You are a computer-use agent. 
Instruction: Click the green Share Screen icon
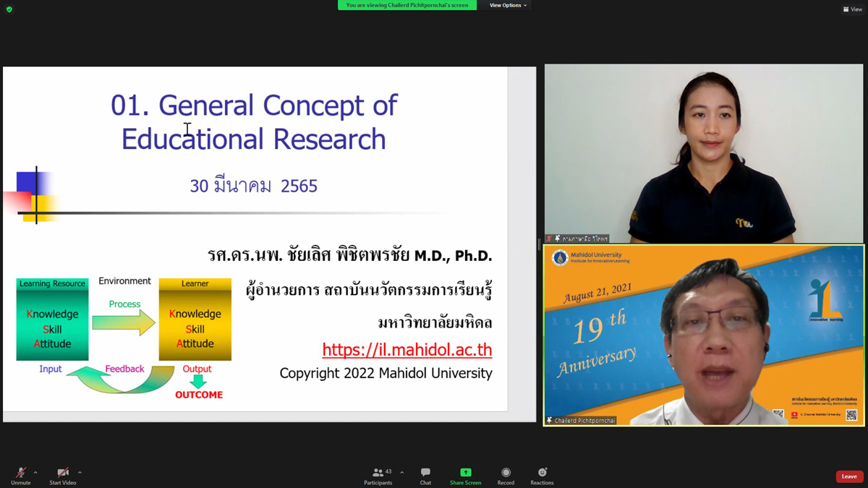[x=465, y=473]
